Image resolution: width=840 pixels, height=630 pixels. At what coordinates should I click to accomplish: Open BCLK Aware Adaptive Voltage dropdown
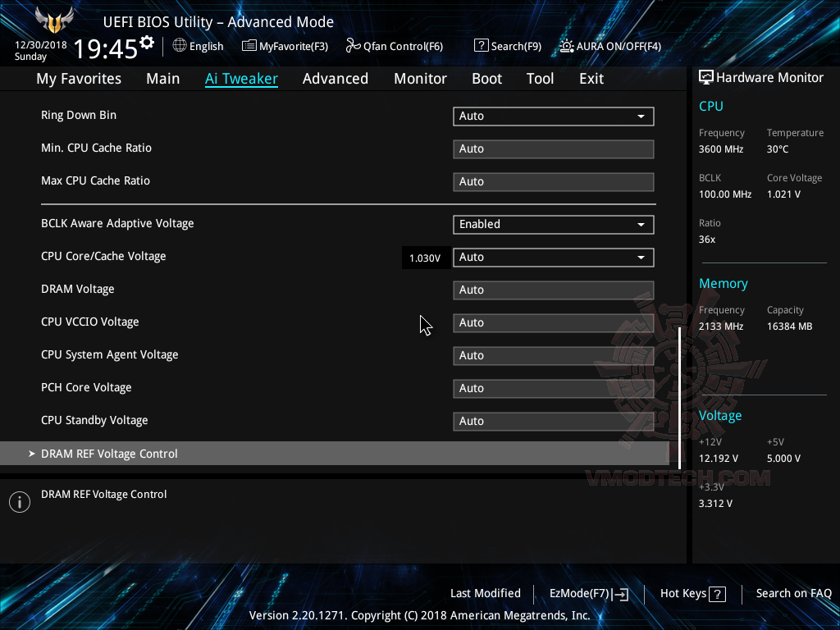[x=641, y=224]
